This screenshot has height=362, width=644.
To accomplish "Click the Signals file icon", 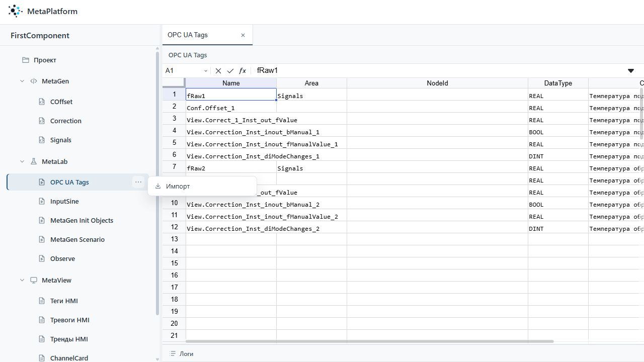I will 42,140.
